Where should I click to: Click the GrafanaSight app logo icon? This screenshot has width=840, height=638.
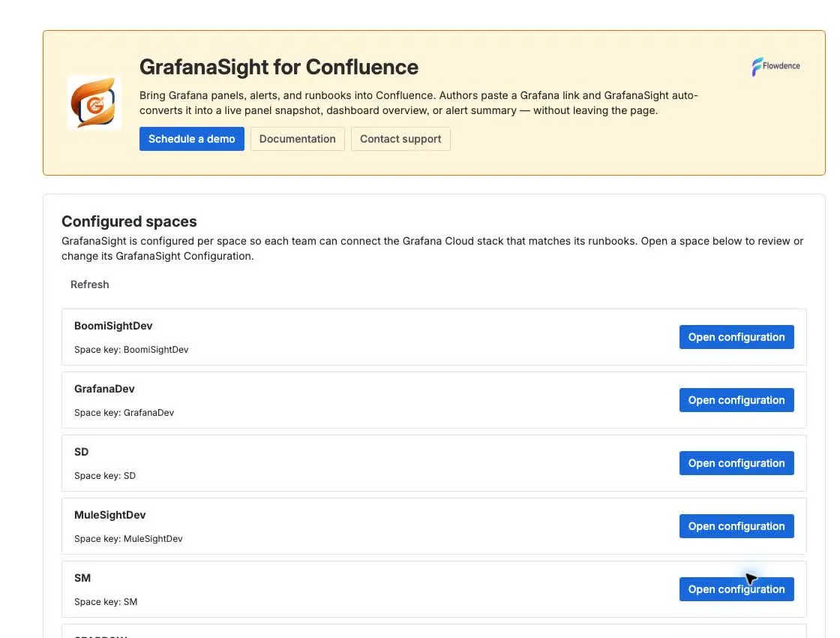(94, 102)
